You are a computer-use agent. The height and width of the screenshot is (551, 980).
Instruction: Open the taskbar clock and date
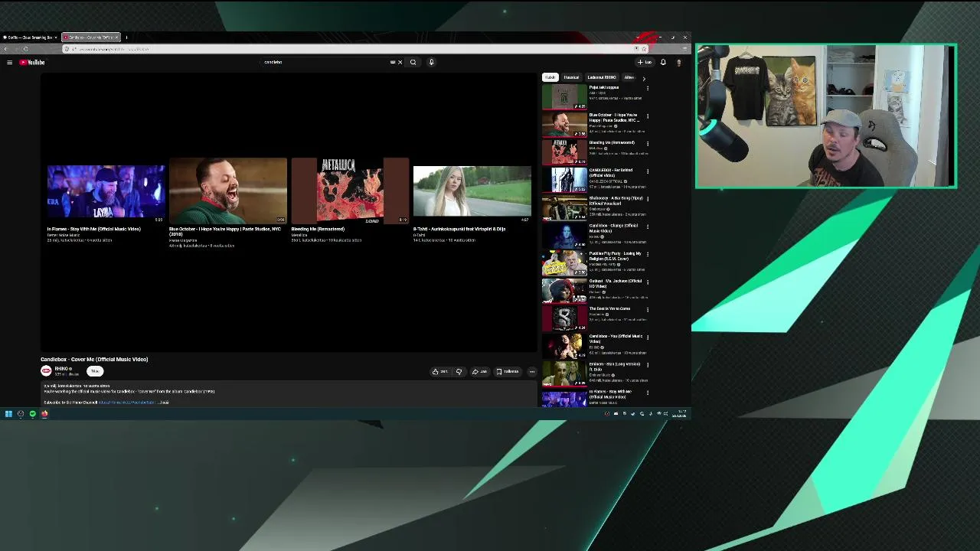pyautogui.click(x=681, y=413)
